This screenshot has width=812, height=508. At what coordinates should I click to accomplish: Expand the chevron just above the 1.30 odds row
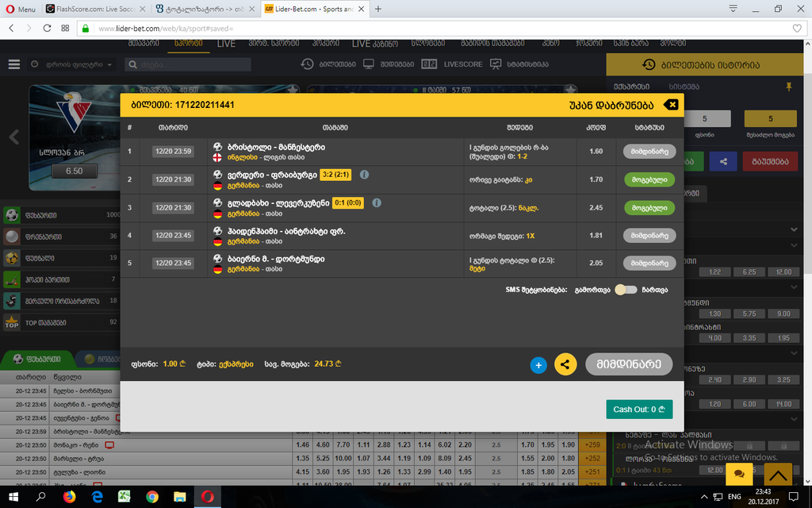pyautogui.click(x=794, y=287)
